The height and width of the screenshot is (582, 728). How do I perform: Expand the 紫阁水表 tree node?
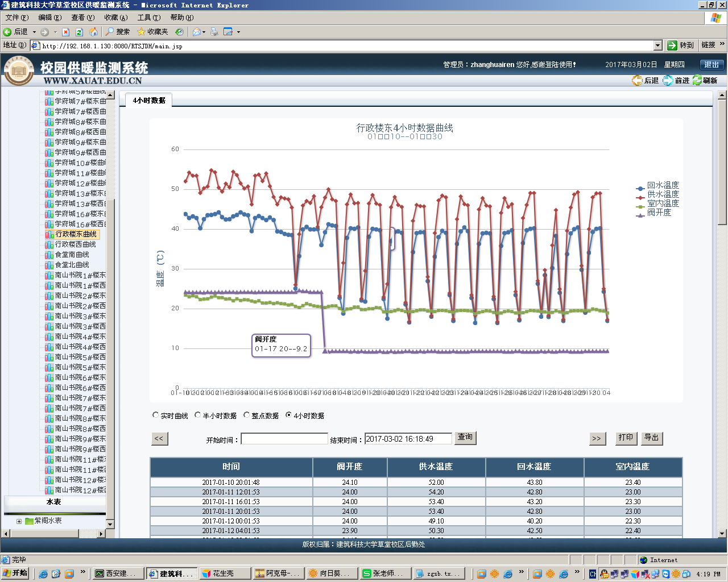(19, 521)
